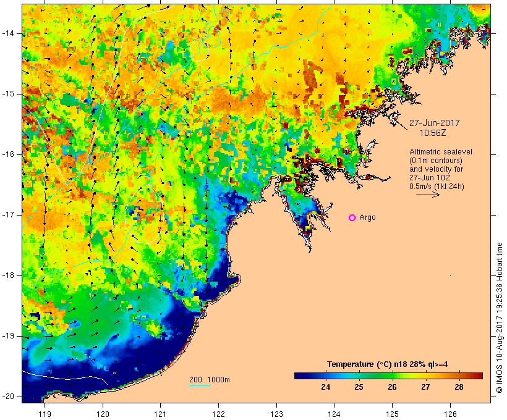This screenshot has width=507, height=420.
Task: Click the latitude axis label -14
Action: [x=8, y=33]
